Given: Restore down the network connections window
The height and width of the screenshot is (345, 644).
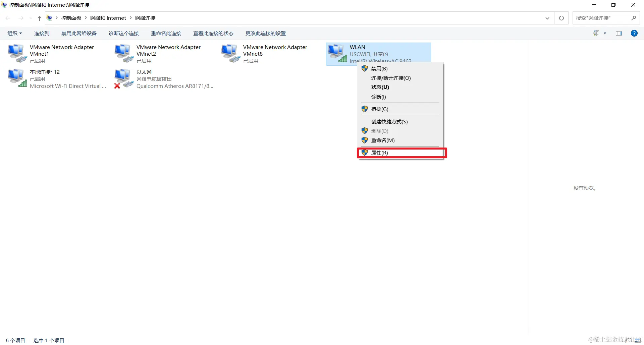Looking at the screenshot, I should coord(613,5).
